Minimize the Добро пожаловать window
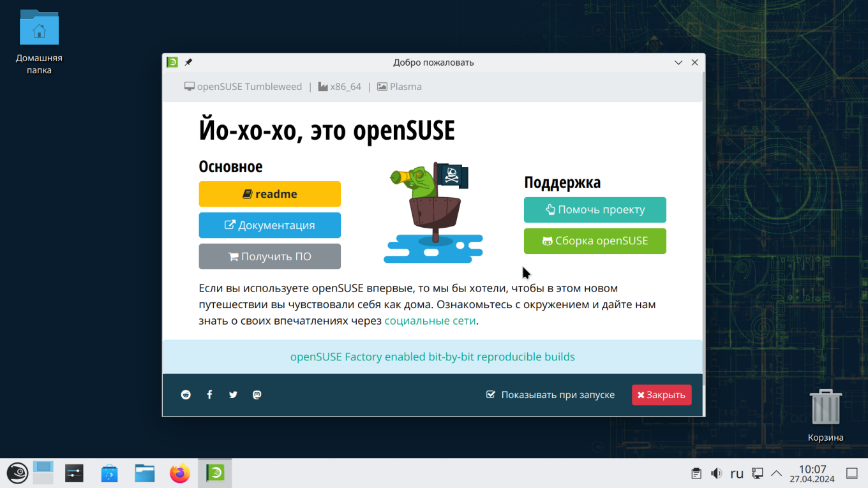The width and height of the screenshot is (868, 488). click(x=679, y=63)
